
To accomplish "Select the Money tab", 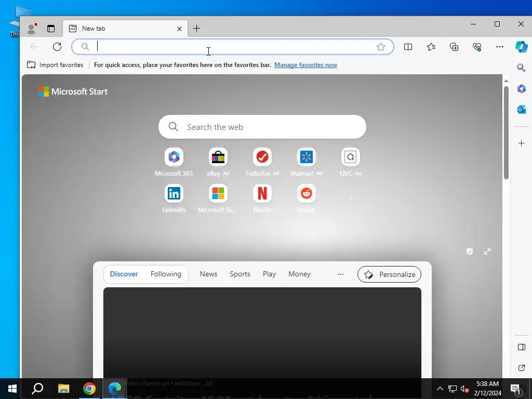I will point(299,274).
